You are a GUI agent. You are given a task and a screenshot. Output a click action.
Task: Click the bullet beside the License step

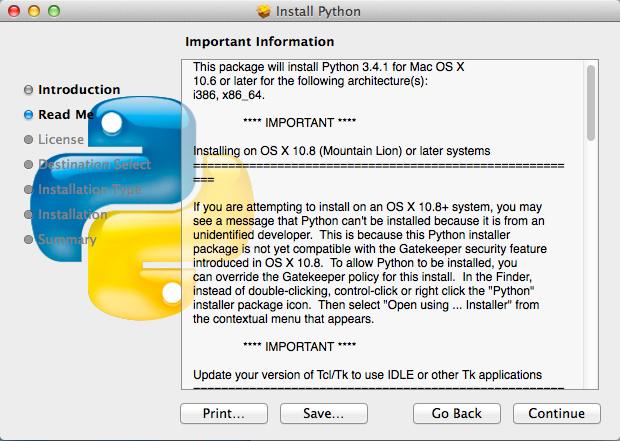(x=28, y=140)
